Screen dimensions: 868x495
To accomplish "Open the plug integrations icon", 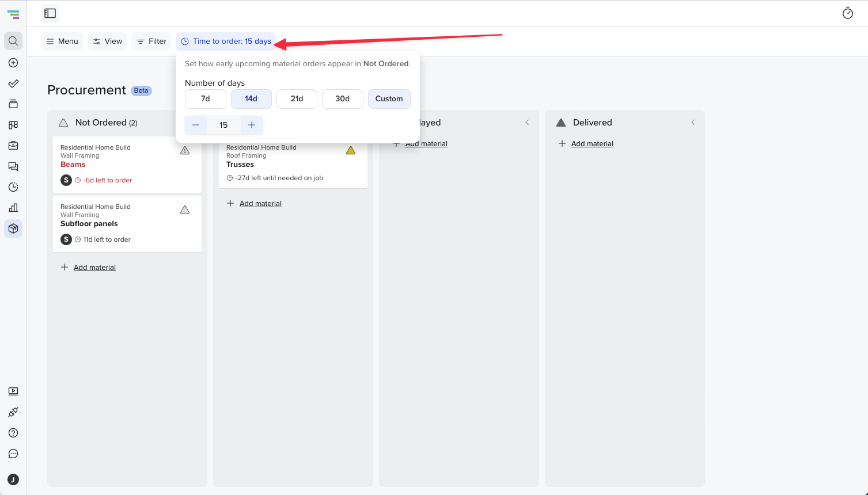I will 13,412.
